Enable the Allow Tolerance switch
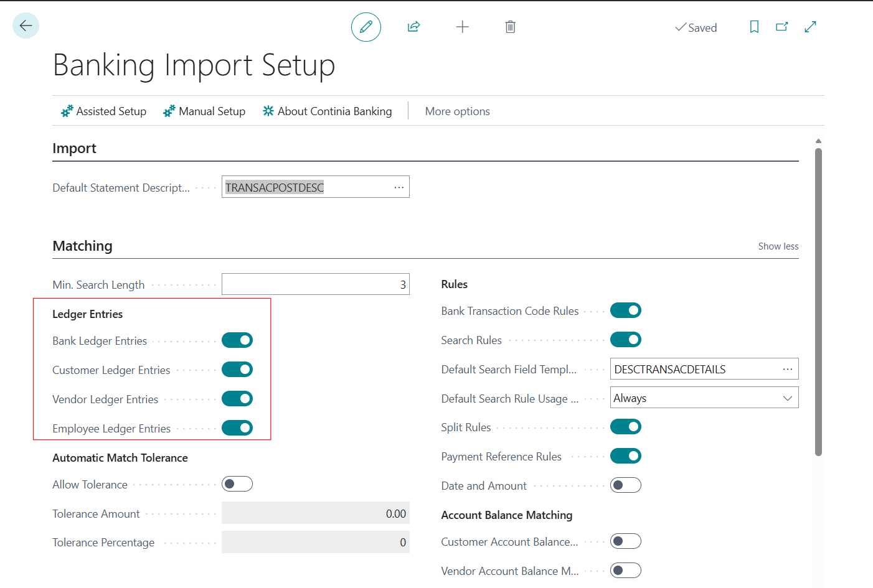The height and width of the screenshot is (588, 873). [x=237, y=483]
